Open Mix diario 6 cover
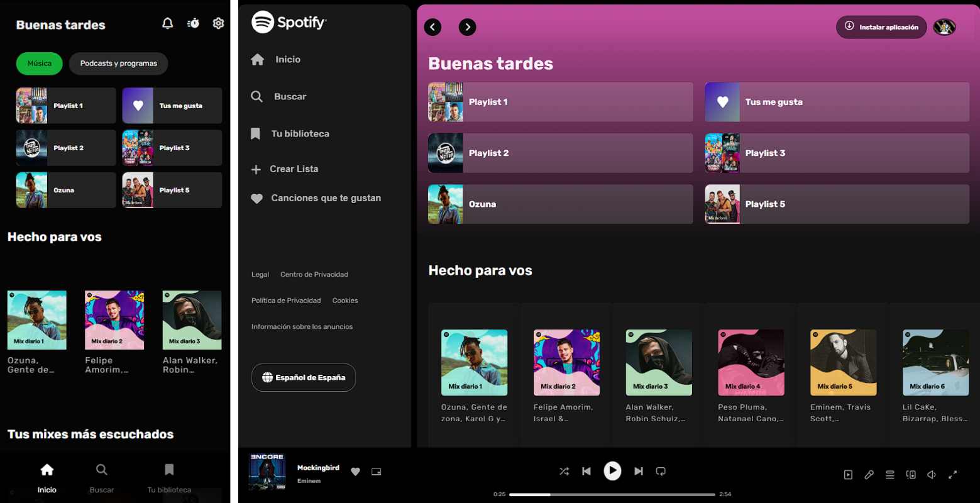This screenshot has height=503, width=980. (935, 363)
